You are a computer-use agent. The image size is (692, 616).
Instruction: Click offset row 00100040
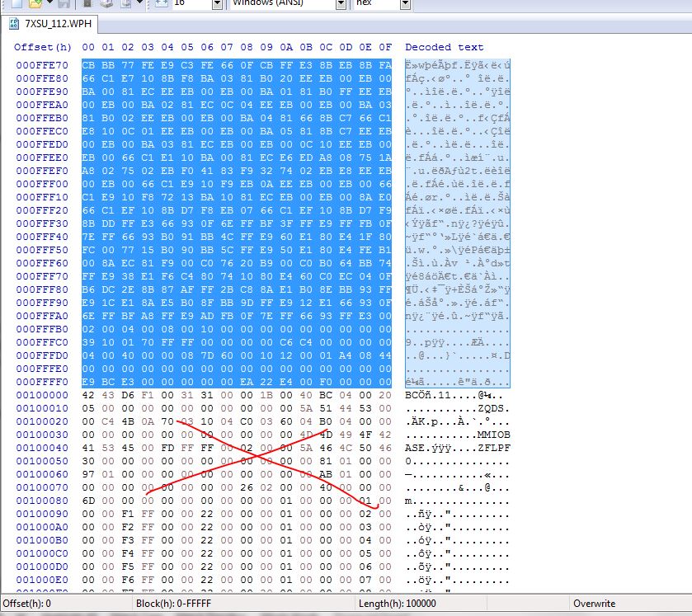click(x=42, y=448)
